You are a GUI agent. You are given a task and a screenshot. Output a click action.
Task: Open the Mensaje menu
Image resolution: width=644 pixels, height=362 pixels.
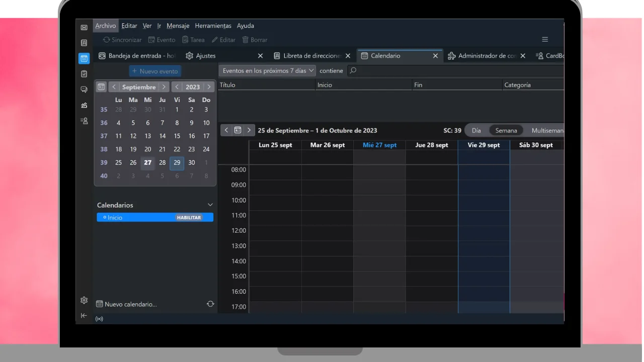178,26
